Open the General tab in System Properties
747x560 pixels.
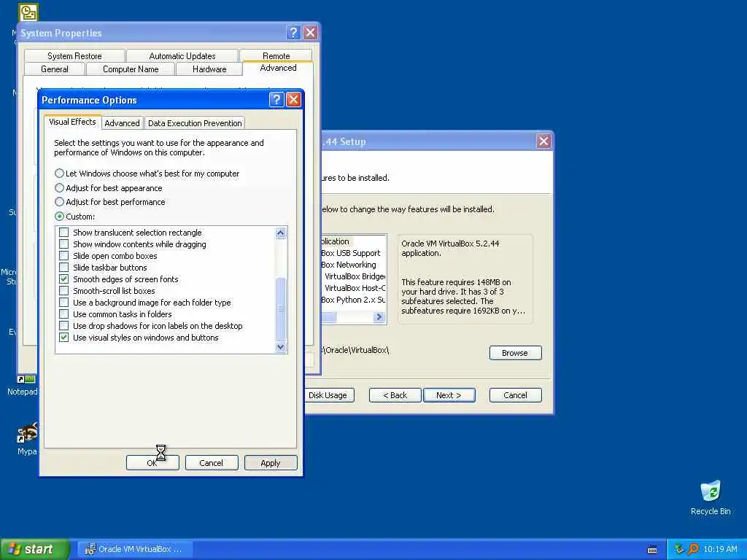(x=54, y=69)
